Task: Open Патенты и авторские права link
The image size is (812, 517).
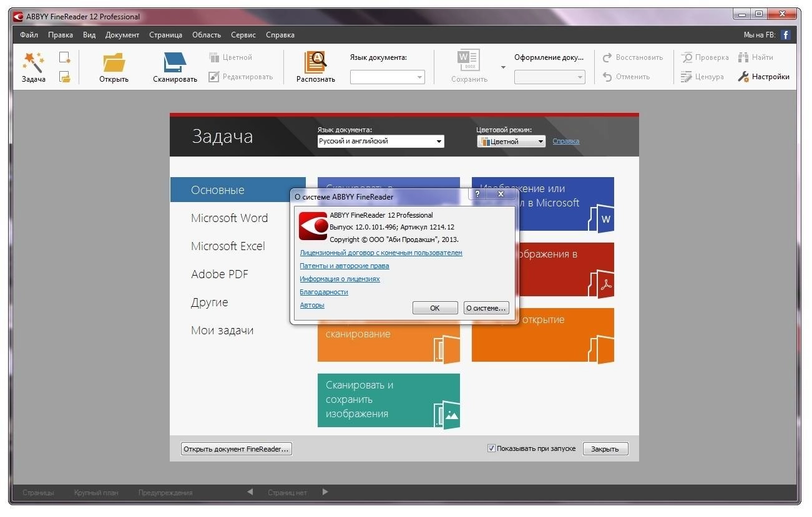Action: pos(345,266)
